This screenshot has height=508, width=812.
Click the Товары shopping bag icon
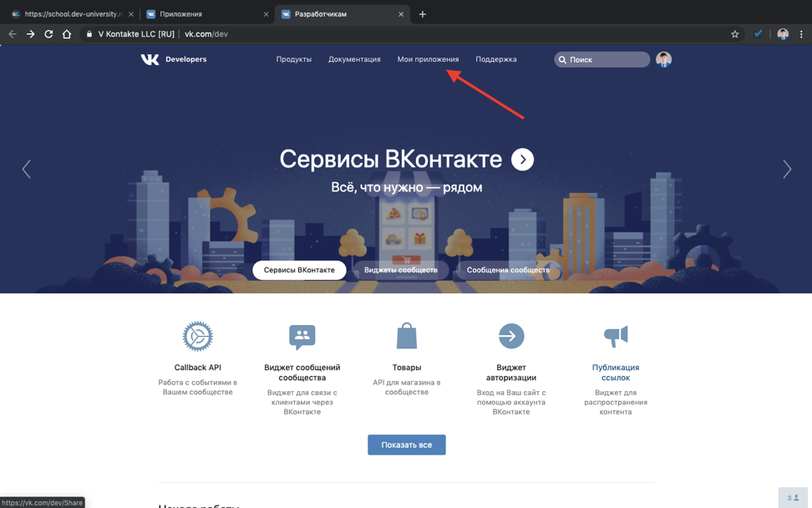coord(407,336)
